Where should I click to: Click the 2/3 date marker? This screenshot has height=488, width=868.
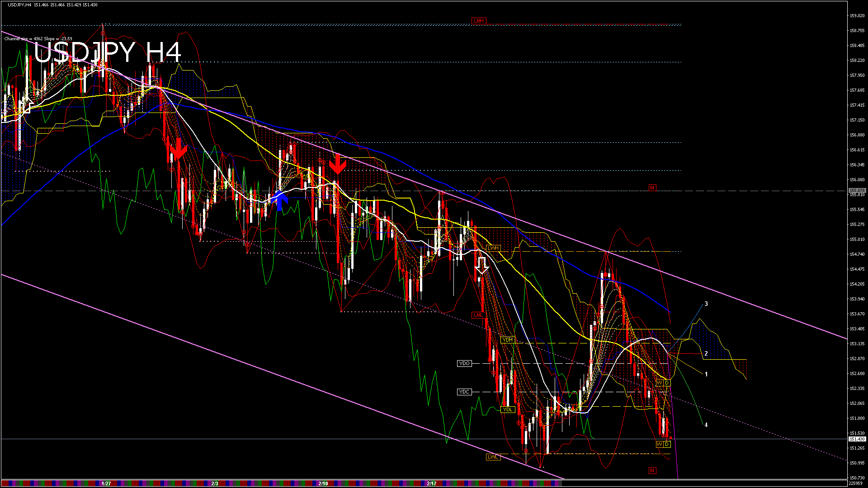(x=215, y=483)
